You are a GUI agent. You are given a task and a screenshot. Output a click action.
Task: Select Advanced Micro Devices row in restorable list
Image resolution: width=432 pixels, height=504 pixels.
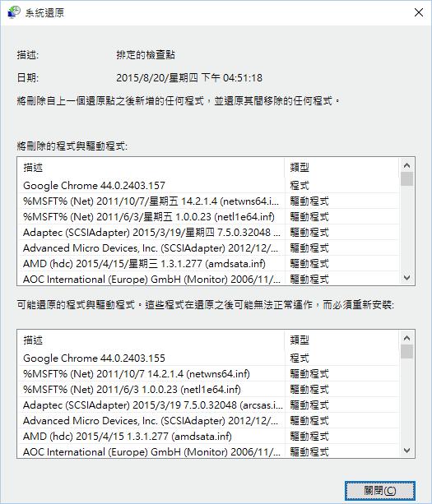208,421
